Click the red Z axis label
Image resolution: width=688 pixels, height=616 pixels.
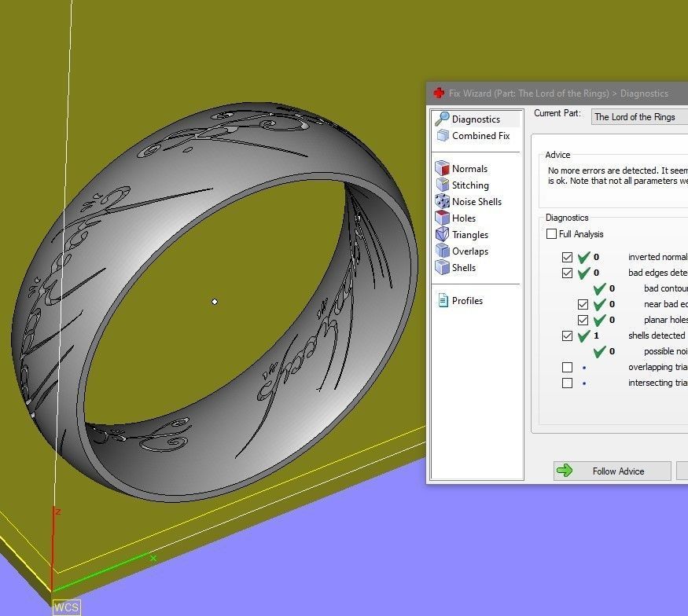point(58,511)
